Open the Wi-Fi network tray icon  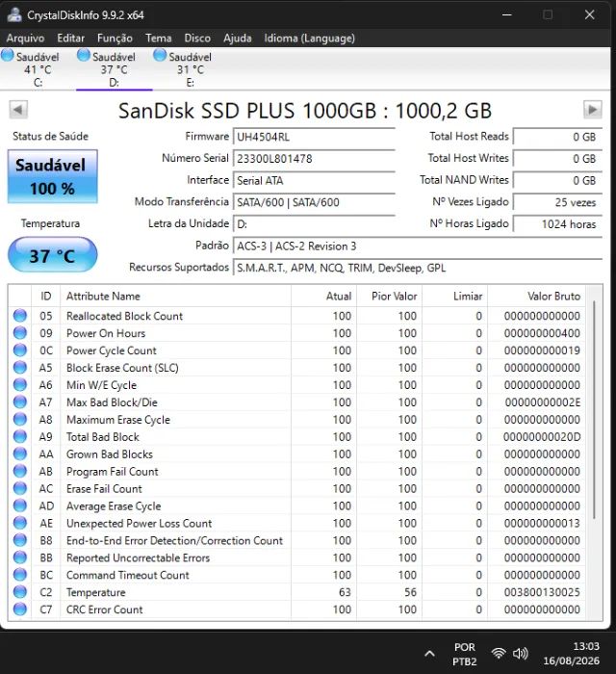(499, 654)
